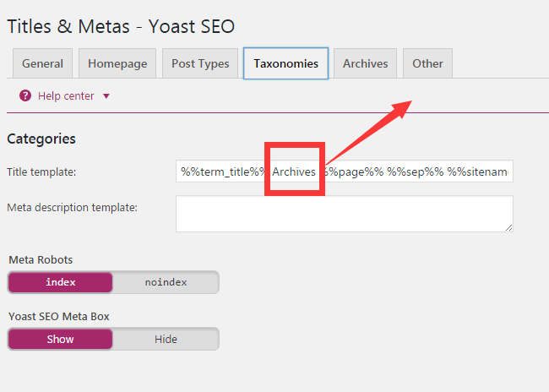
Task: Grab the Meta description textarea resize handle
Action: [508, 228]
